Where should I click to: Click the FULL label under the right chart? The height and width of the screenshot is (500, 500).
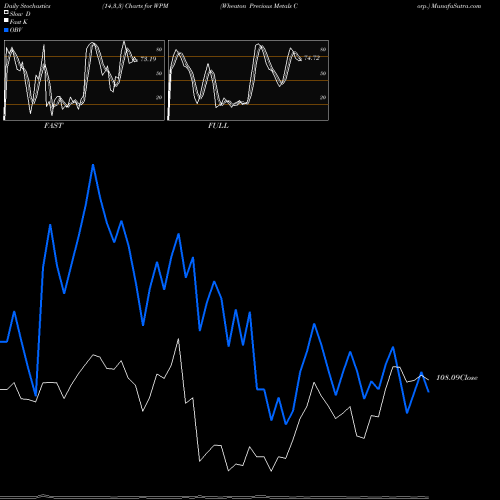click(x=218, y=125)
